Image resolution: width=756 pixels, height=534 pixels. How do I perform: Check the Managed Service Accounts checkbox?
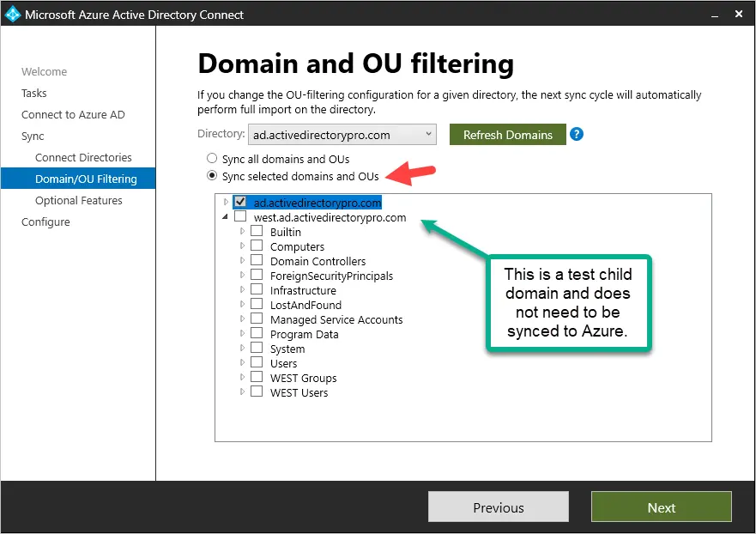pyautogui.click(x=257, y=319)
